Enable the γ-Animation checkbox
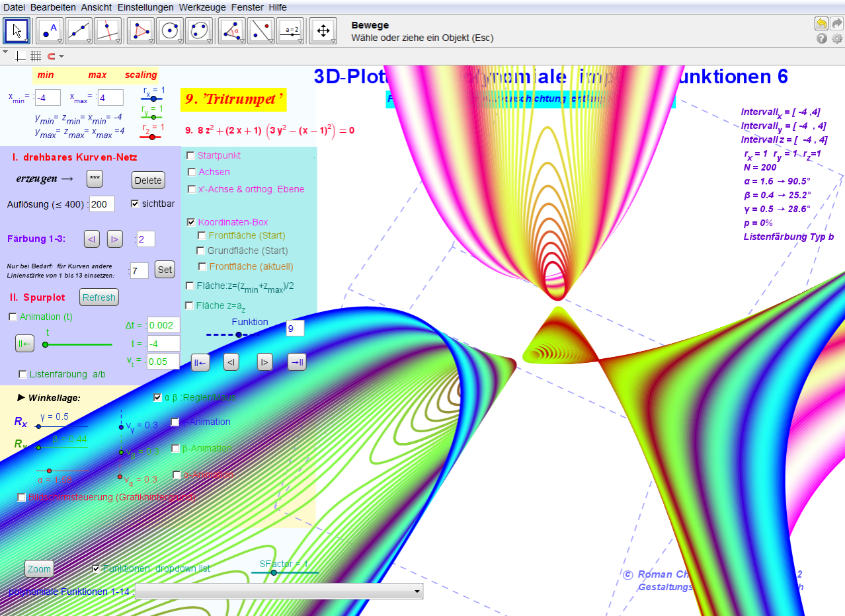845x616 pixels. [175, 422]
